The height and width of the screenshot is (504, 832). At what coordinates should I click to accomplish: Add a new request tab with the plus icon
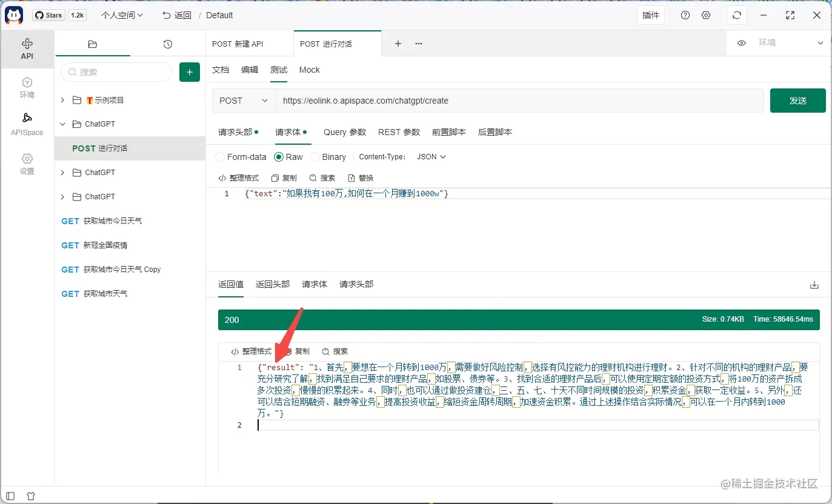pos(398,44)
